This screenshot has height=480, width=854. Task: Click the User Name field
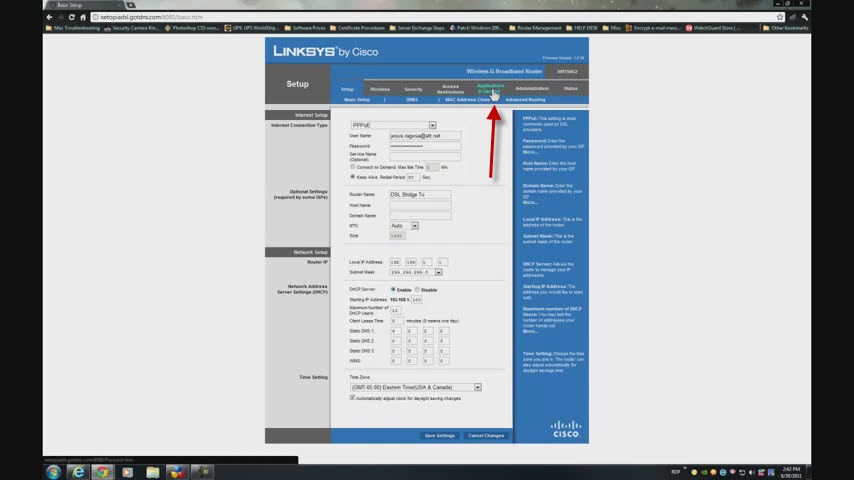pyautogui.click(x=425, y=136)
